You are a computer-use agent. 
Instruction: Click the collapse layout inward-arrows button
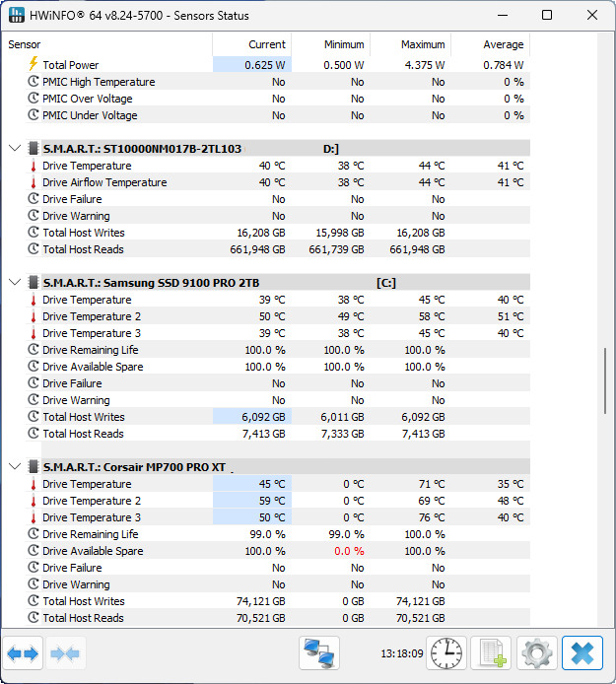click(65, 653)
